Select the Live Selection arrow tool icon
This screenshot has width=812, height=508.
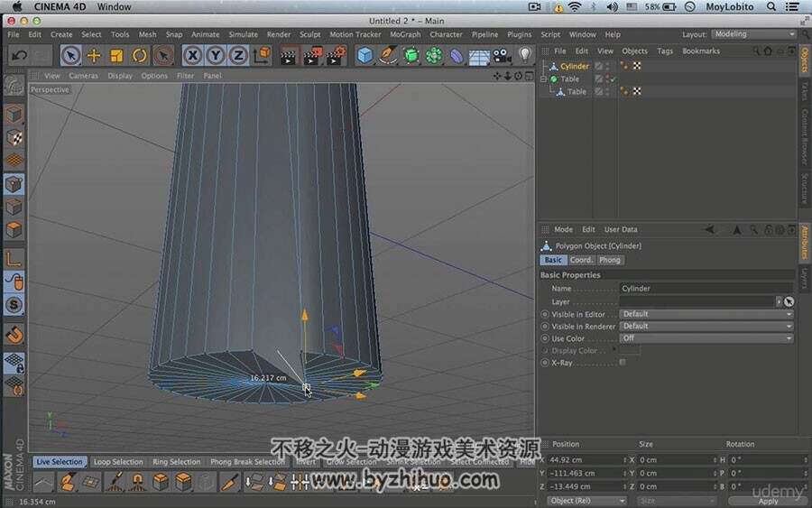tap(70, 55)
